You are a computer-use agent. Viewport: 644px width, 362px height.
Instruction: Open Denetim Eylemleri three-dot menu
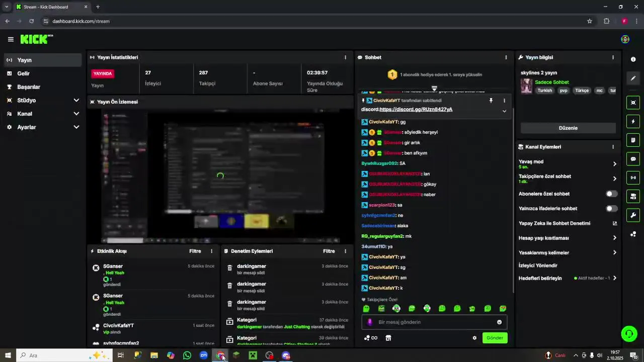coord(345,251)
